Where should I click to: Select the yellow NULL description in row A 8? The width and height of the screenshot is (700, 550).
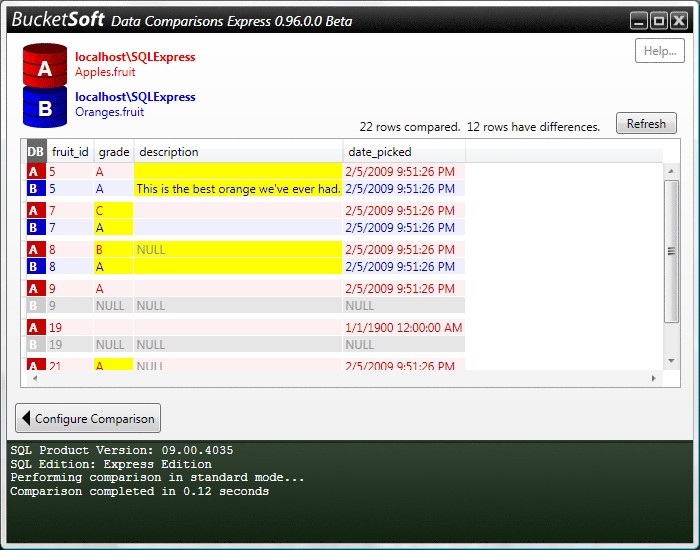click(x=238, y=249)
